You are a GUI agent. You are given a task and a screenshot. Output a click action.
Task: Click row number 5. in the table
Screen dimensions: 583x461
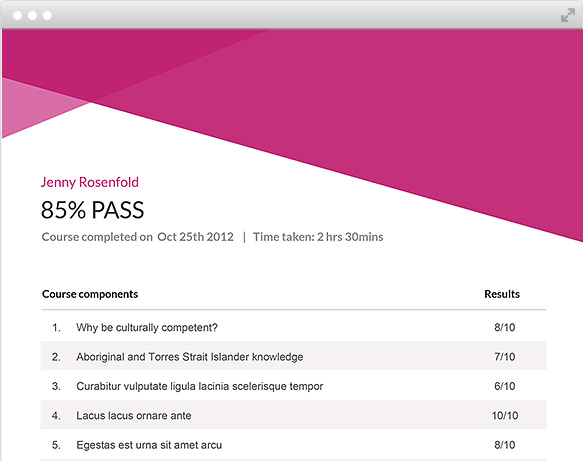56,445
